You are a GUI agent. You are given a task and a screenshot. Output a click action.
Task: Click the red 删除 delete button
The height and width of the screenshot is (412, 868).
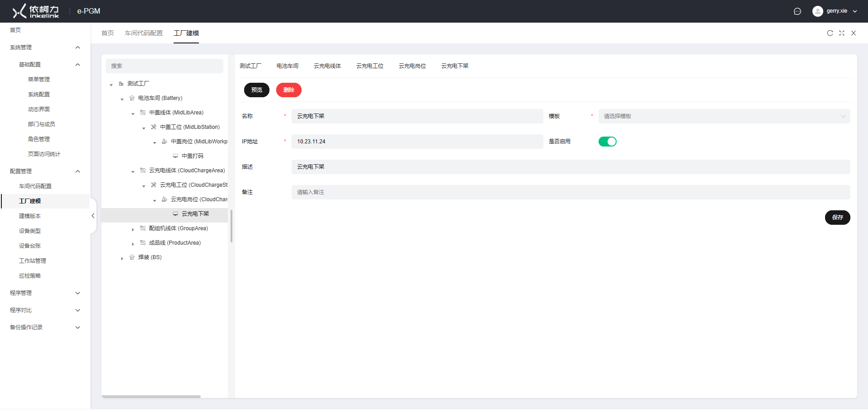point(288,90)
